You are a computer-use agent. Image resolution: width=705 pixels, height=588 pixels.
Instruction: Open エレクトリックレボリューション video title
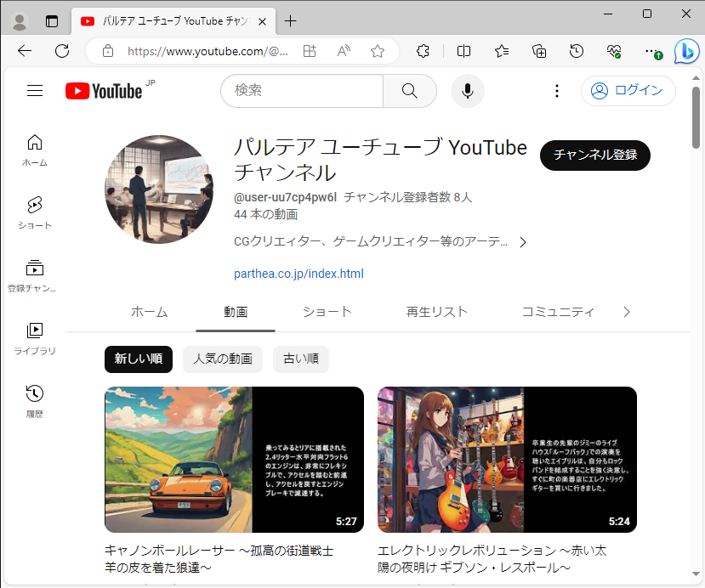point(492,559)
